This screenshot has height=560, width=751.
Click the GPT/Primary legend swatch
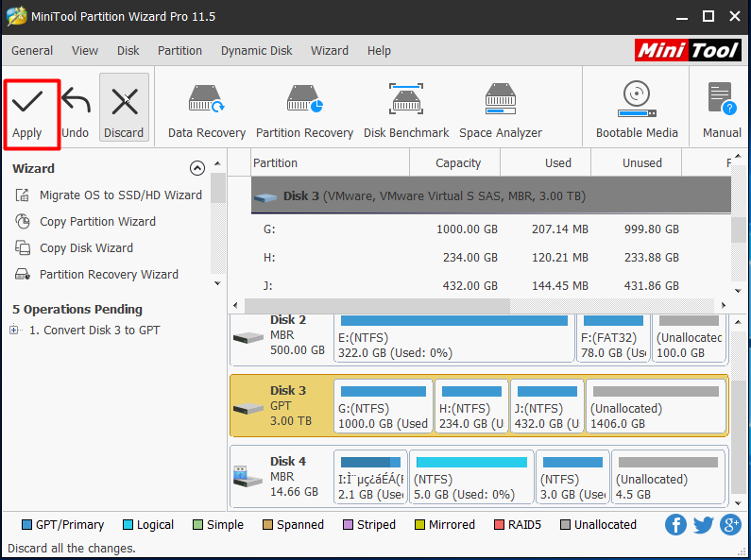[x=26, y=524]
